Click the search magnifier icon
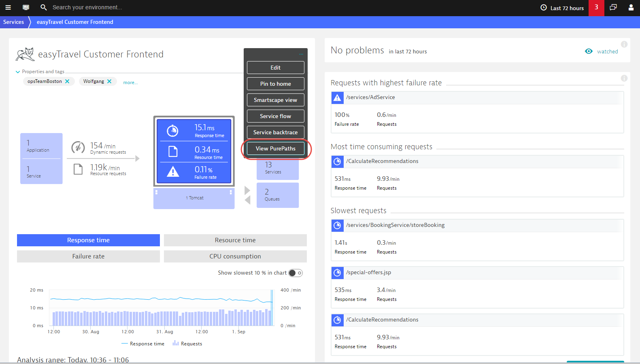 point(44,7)
